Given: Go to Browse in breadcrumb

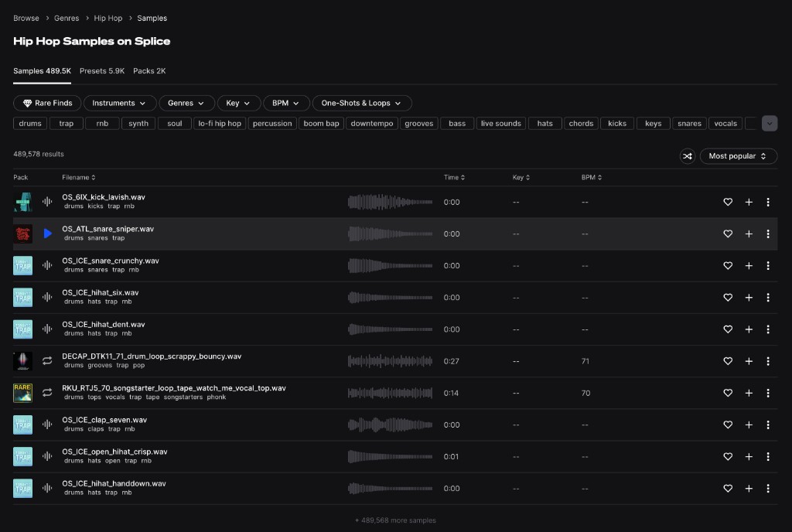Looking at the screenshot, I should pos(26,18).
